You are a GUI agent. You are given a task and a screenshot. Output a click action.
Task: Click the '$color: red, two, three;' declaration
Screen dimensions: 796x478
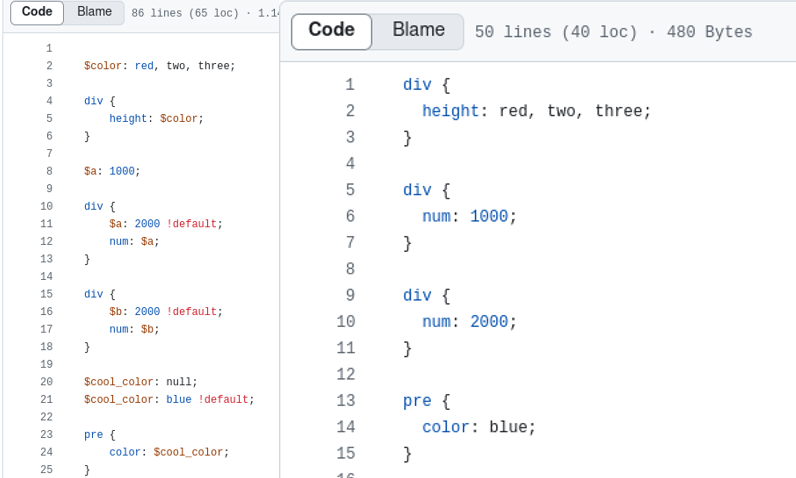tap(159, 66)
